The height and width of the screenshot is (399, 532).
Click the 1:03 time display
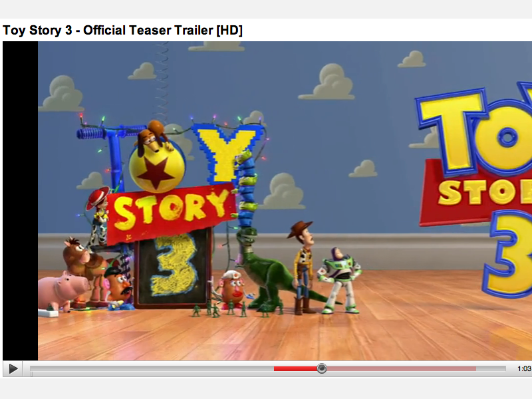tap(524, 369)
